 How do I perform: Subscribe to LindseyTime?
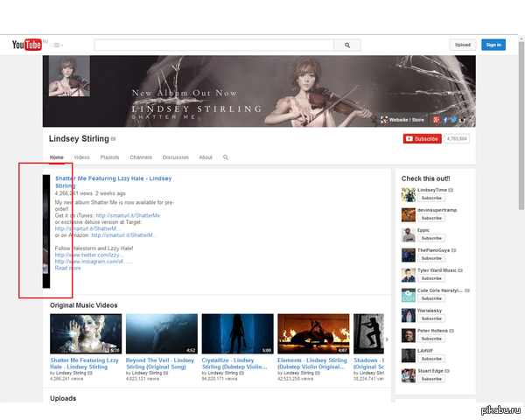(x=431, y=198)
